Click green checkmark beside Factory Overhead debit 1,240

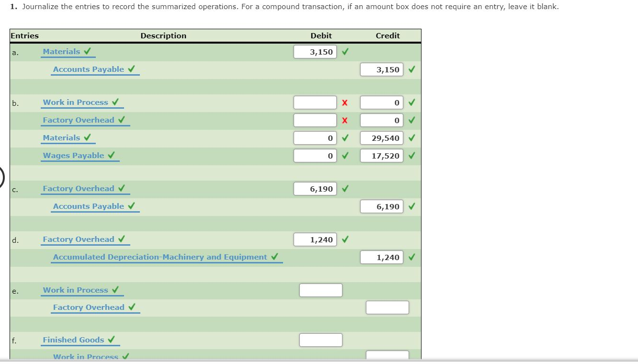point(345,239)
